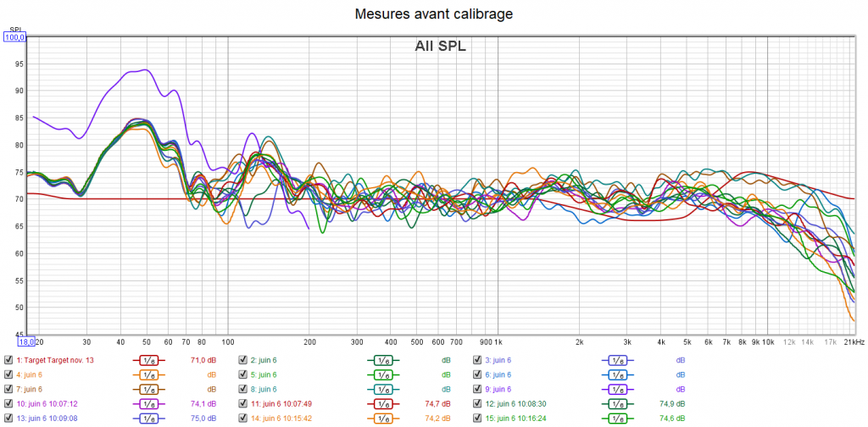The image size is (868, 427).
Task: Click the 'All SPL' graph title
Action: point(440,47)
